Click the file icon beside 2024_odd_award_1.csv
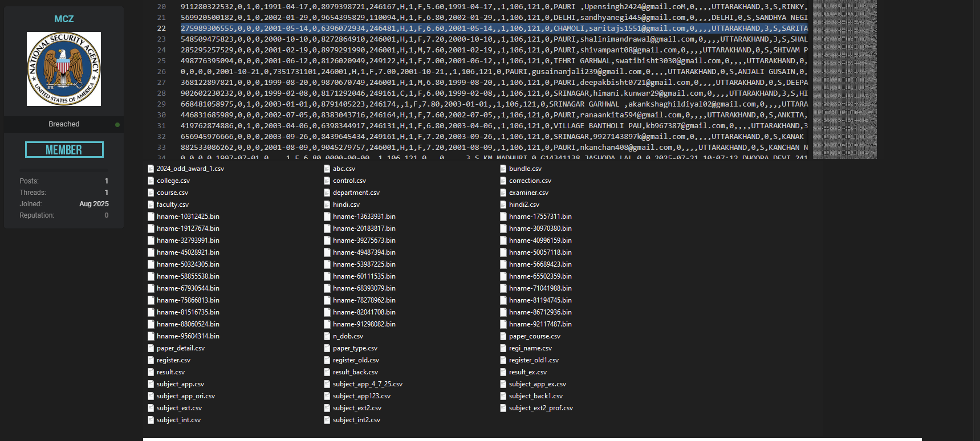The width and height of the screenshot is (980, 441). (x=151, y=169)
